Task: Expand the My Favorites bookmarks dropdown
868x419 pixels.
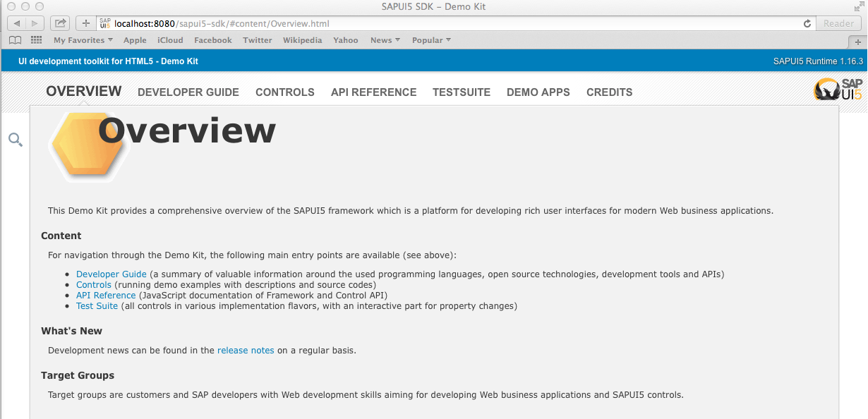Action: (83, 40)
